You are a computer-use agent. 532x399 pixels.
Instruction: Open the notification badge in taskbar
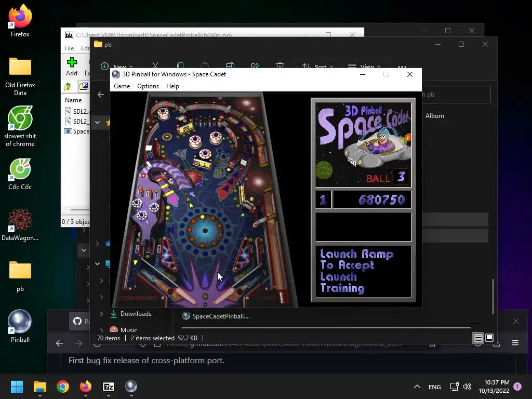coord(517,386)
